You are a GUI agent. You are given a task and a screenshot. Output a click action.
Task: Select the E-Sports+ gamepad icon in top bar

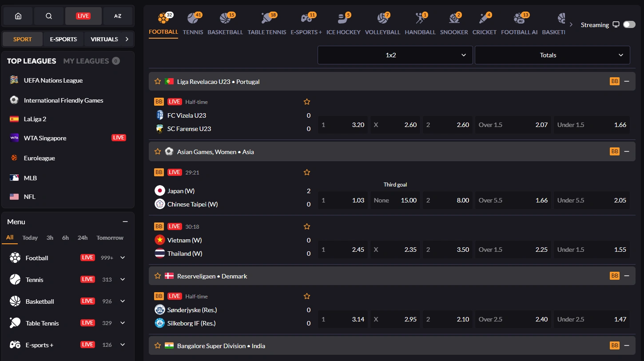click(x=306, y=18)
